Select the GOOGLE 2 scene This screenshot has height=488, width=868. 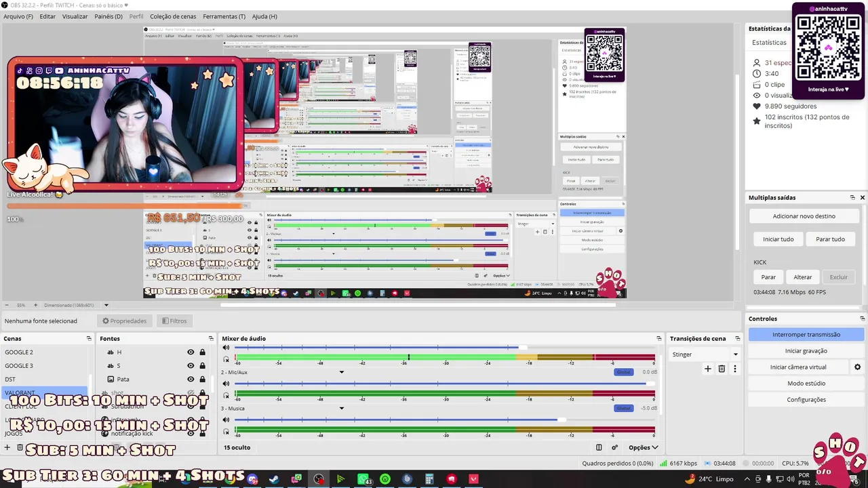pyautogui.click(x=45, y=352)
